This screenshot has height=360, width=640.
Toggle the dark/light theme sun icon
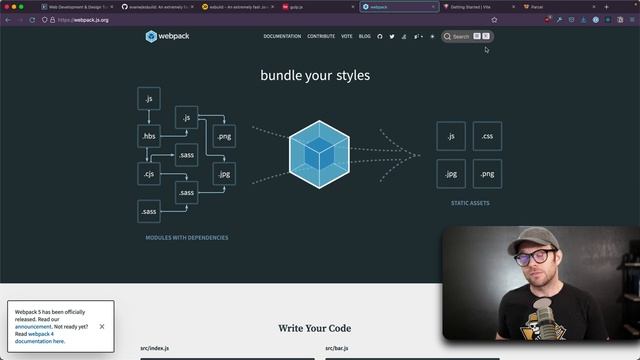[x=432, y=36]
